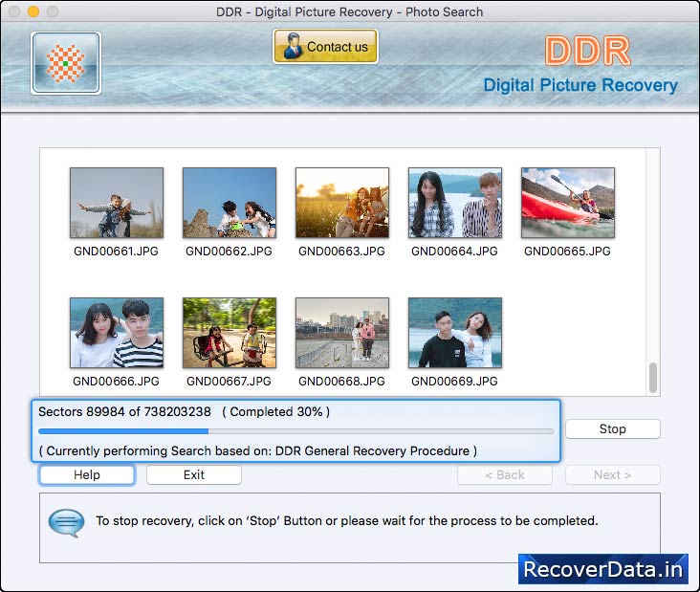Select thumbnail GND00667.JPG
The image size is (700, 592).
click(x=230, y=333)
